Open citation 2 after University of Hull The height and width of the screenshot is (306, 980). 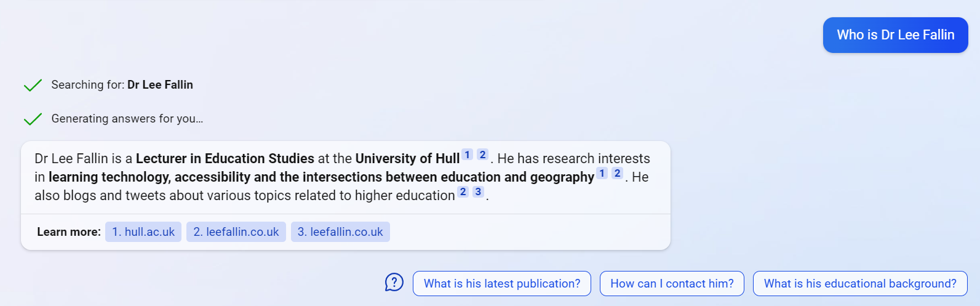[483, 155]
